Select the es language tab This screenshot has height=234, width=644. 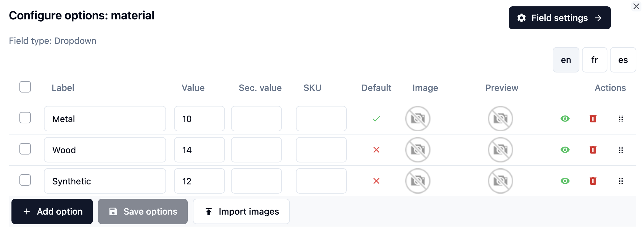pyautogui.click(x=623, y=59)
